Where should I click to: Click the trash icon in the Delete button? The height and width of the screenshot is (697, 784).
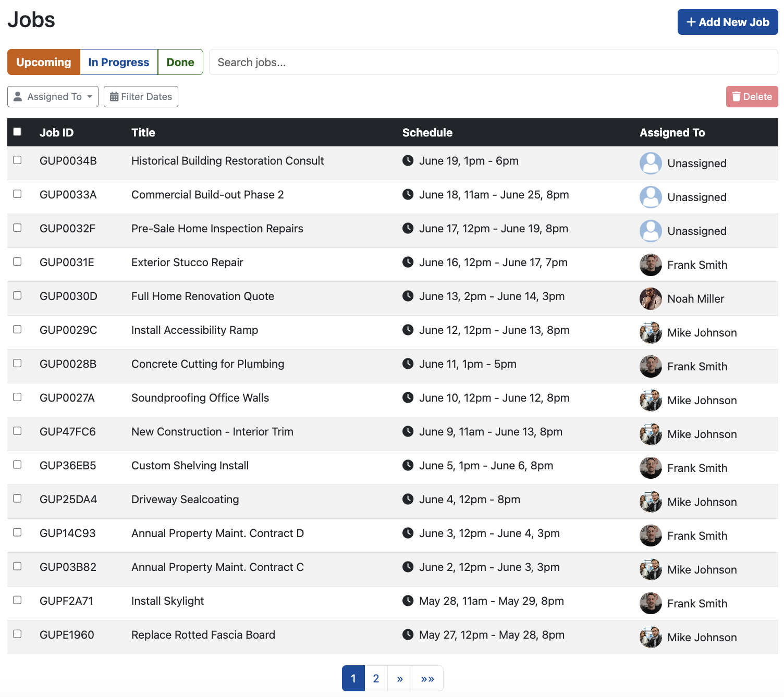click(x=737, y=96)
